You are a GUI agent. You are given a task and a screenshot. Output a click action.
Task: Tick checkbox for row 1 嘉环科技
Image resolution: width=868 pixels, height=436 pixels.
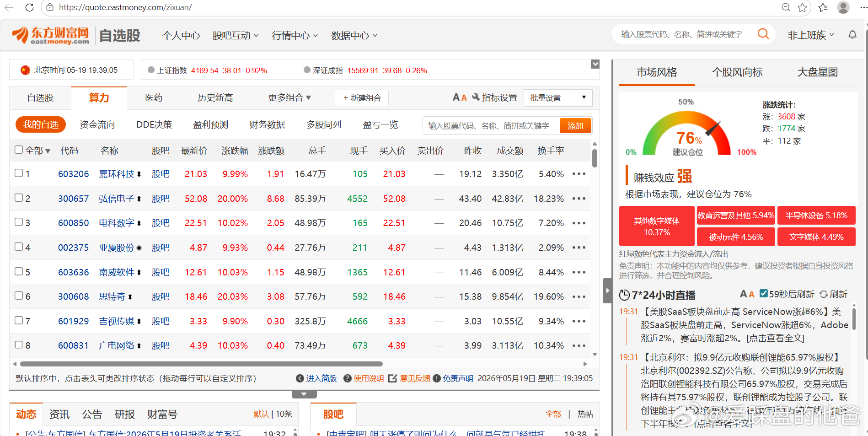tap(19, 173)
